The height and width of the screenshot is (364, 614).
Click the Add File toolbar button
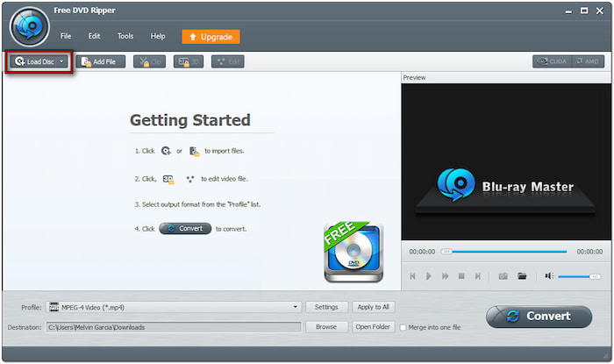click(x=101, y=61)
